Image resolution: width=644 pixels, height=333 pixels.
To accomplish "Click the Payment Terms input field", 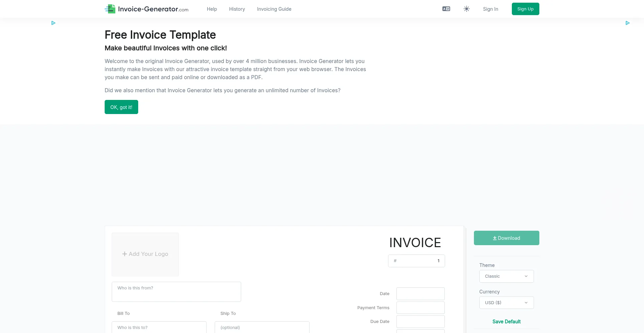I will [x=420, y=308].
